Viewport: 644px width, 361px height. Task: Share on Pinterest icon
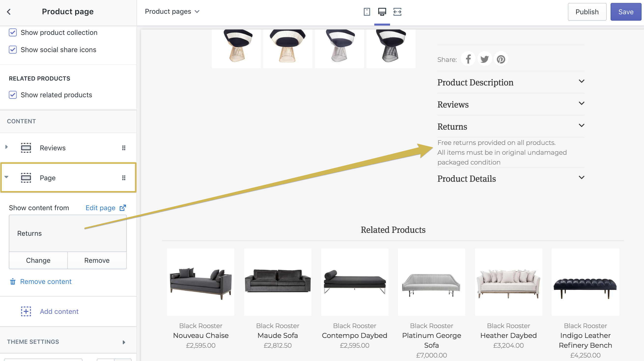click(501, 59)
